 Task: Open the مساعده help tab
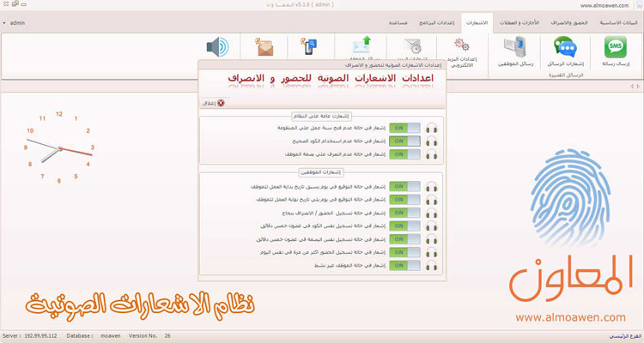(x=398, y=23)
